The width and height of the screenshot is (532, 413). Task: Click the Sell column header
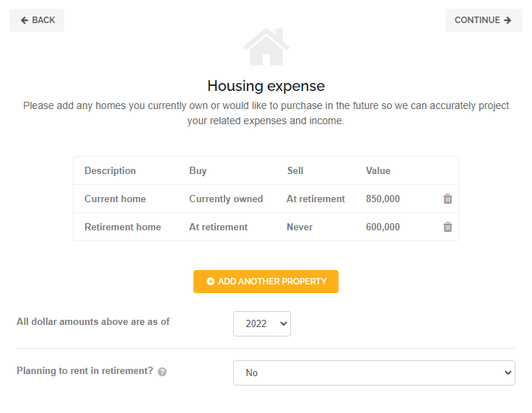pos(295,171)
